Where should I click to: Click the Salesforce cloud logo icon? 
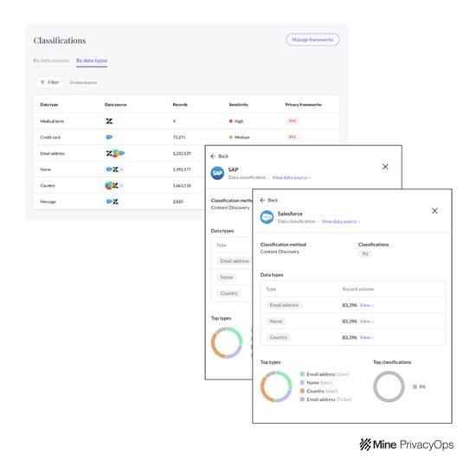coord(267,217)
